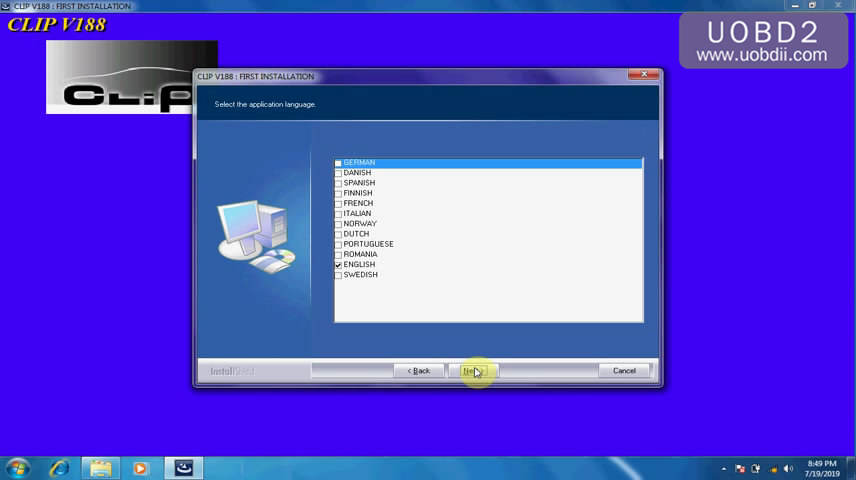Uncheck the ENGLISH language checkbox
The width and height of the screenshot is (856, 480).
click(339, 265)
